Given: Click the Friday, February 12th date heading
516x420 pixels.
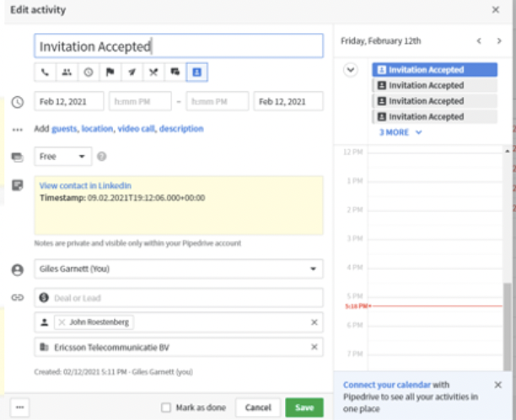Looking at the screenshot, I should click(381, 40).
